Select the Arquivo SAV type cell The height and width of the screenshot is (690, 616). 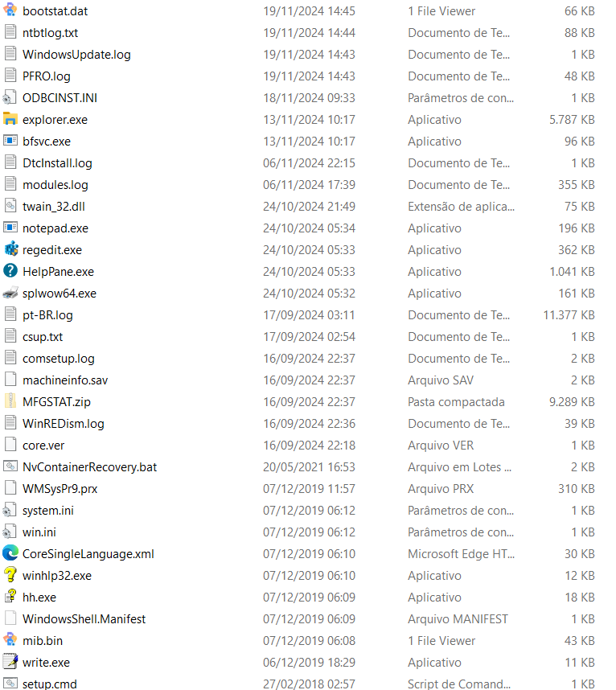[441, 380]
